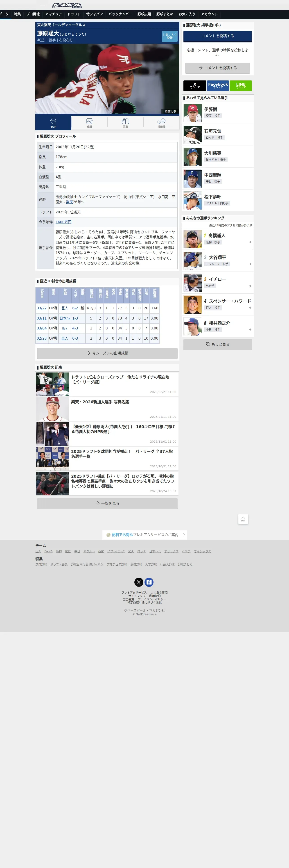The height and width of the screenshot is (868, 289).
Task: Click footer プライバシーポリシー link
Action: pos(152,599)
